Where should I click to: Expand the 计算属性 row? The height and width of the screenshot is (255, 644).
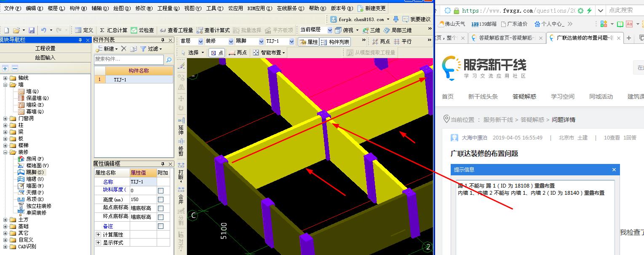(x=98, y=234)
